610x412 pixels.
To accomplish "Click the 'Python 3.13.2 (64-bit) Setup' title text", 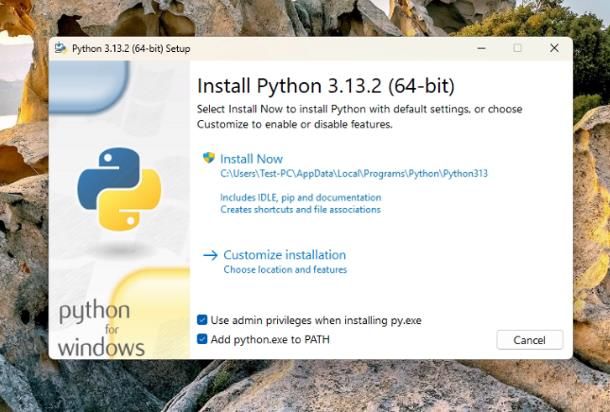I will (131, 49).
